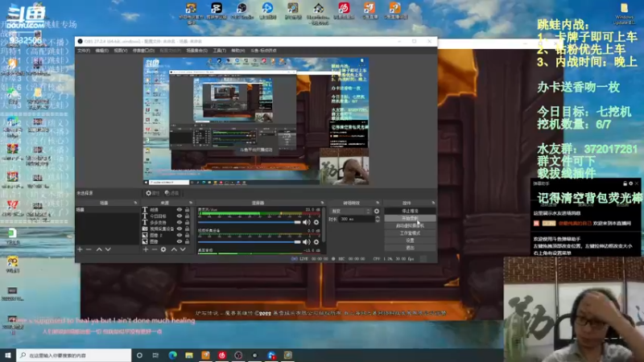Toggle visibility of the first text source

(x=179, y=210)
